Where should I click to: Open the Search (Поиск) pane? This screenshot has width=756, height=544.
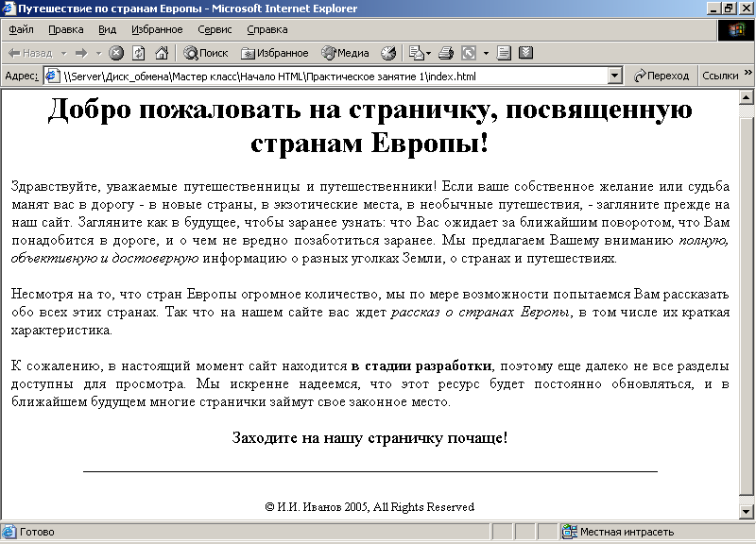[x=205, y=53]
